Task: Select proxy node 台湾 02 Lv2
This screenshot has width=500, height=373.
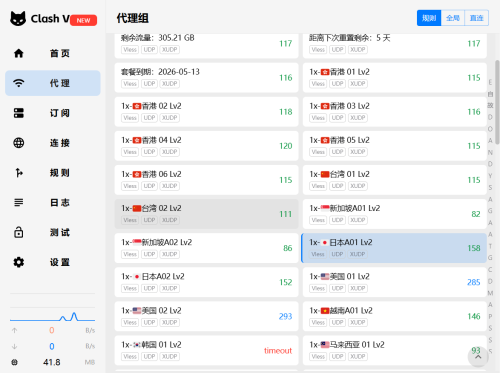Action: tap(206, 214)
